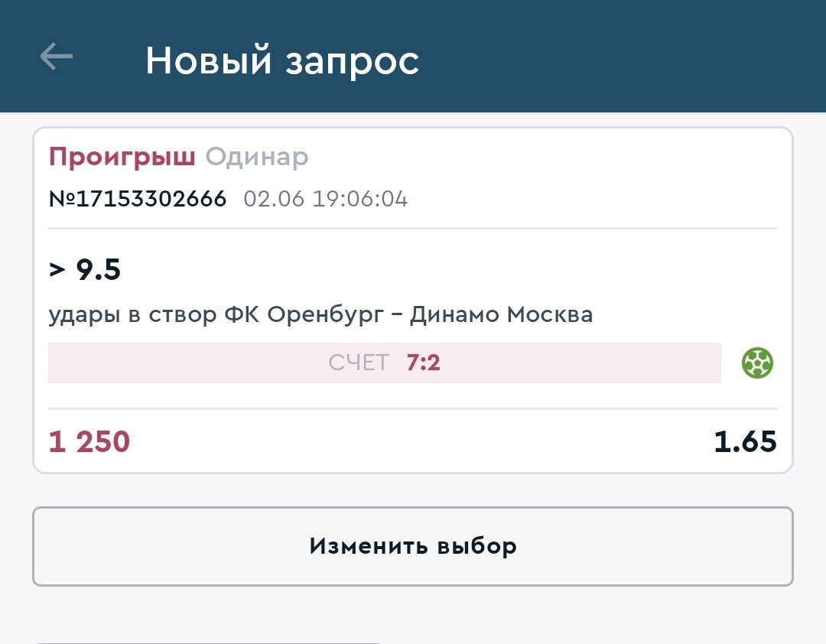Click bet number №17153302666
Screen dimensions: 826x644
(x=138, y=200)
